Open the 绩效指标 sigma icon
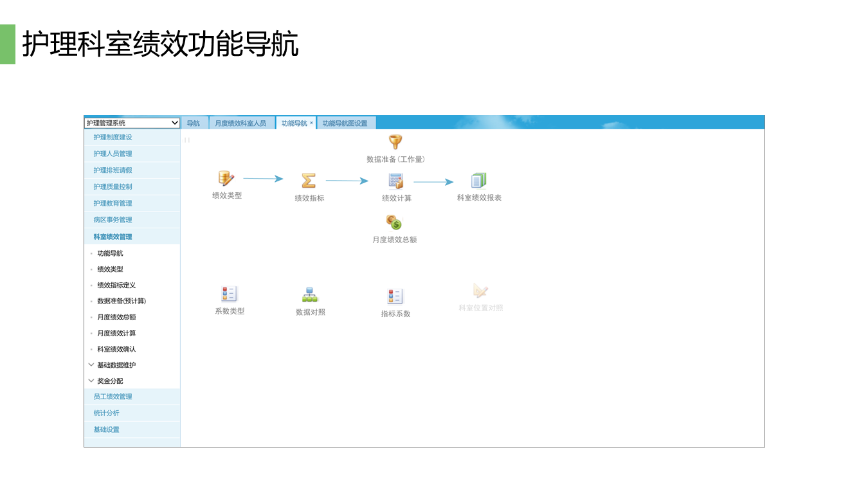Screen dimensions: 868x488 (309, 181)
